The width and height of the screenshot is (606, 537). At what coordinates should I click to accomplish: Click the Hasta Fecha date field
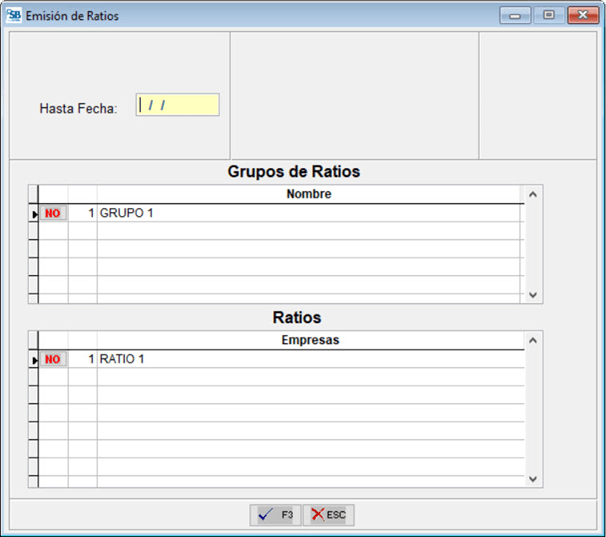tap(178, 105)
